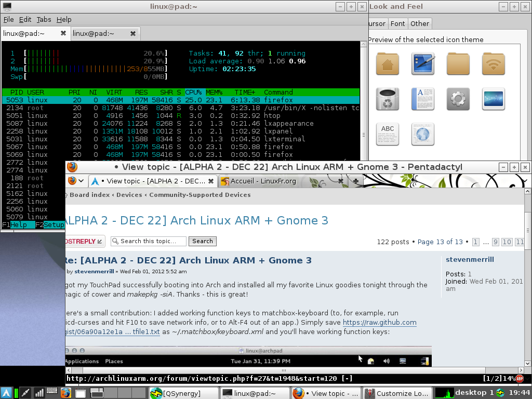Launch the on-screen keyboard from taskbar
The width and height of the screenshot is (532, 399).
(52, 391)
